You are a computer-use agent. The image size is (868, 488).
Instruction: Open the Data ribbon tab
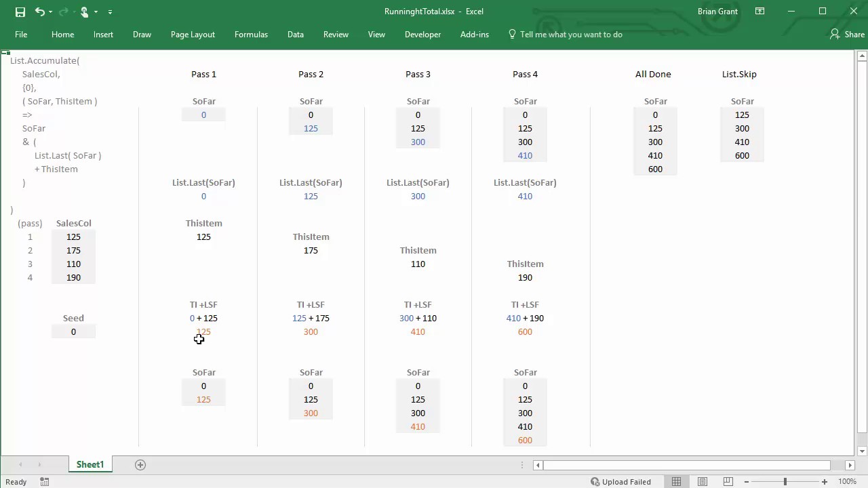[296, 35]
